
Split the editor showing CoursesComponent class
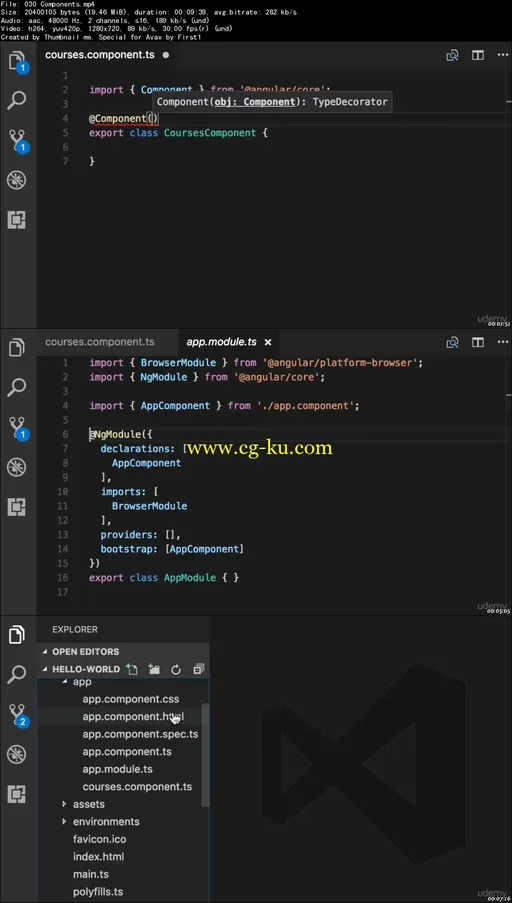[x=478, y=55]
